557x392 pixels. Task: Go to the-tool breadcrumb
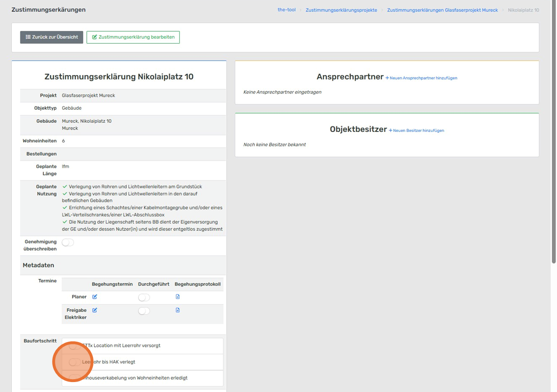coord(287,10)
